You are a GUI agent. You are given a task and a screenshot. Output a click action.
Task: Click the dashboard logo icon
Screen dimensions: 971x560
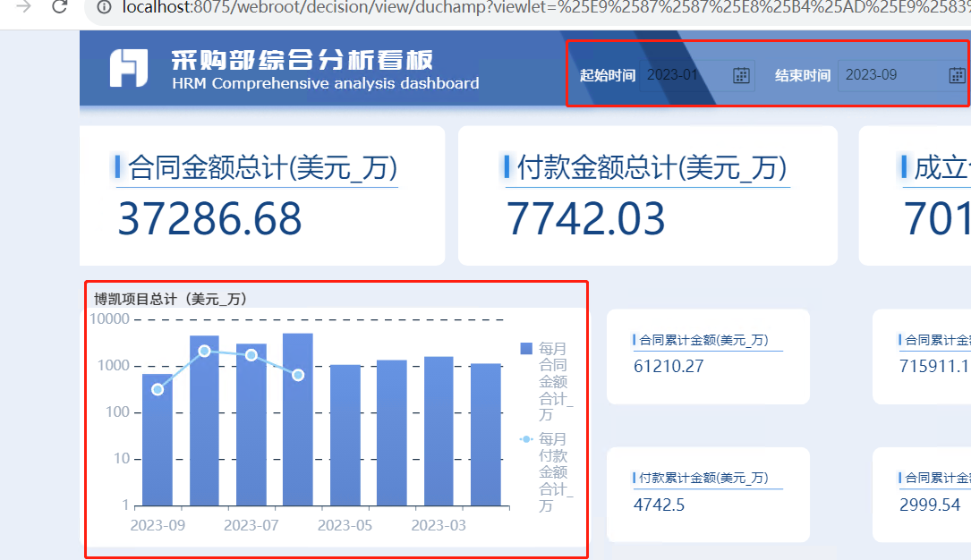click(x=129, y=68)
